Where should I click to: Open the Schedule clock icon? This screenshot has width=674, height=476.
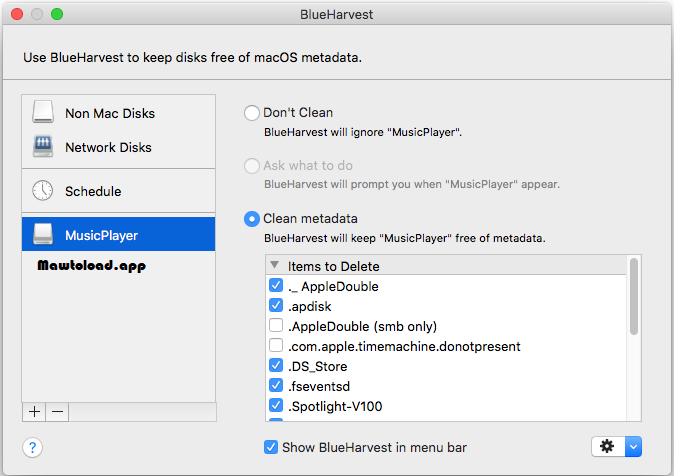point(43,190)
